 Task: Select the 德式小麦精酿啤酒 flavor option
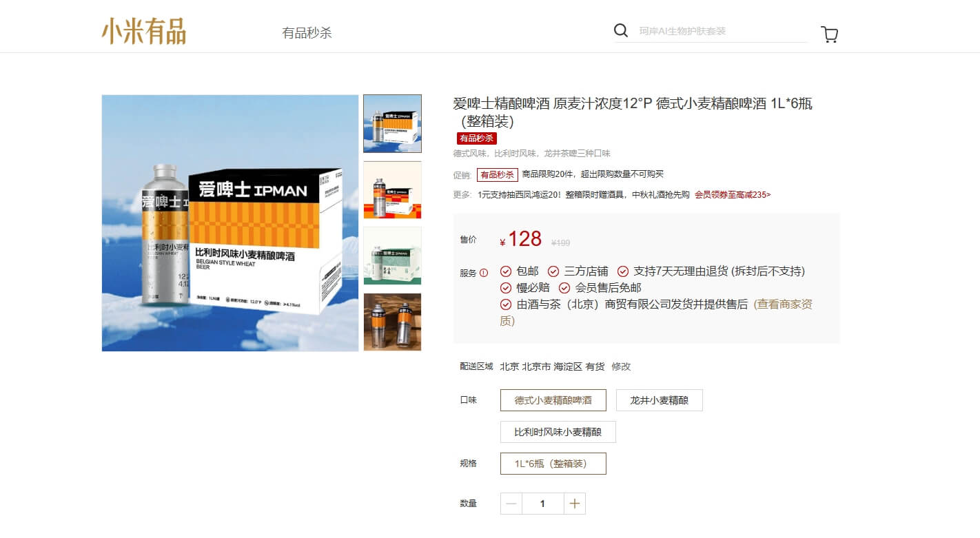coord(553,400)
